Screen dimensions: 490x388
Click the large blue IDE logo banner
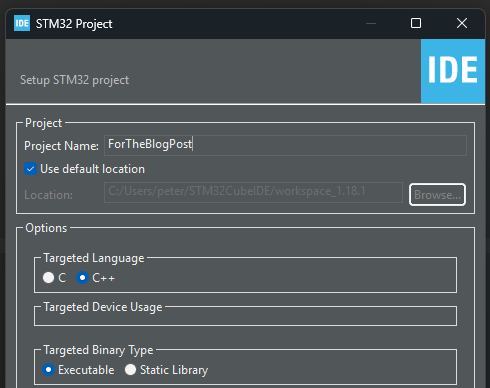click(453, 71)
